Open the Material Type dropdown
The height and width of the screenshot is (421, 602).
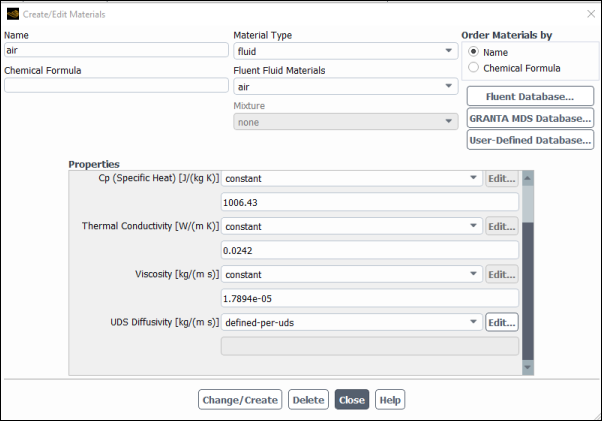tap(345, 51)
